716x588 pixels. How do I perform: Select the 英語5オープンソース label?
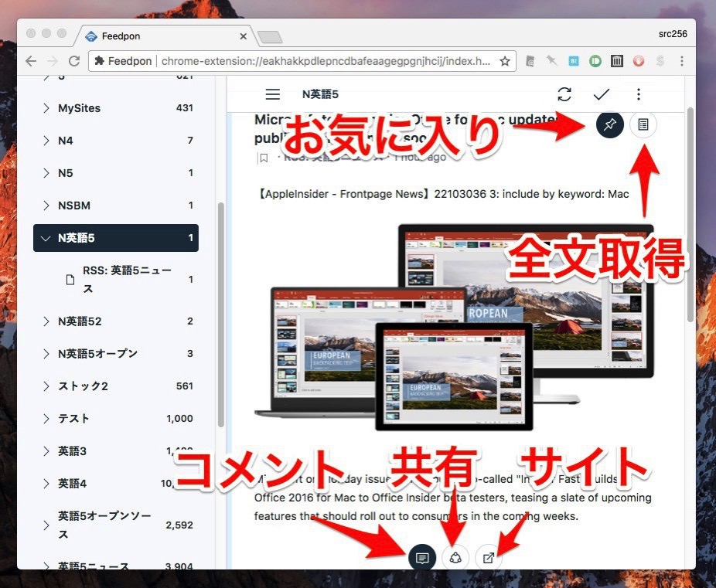(x=104, y=525)
